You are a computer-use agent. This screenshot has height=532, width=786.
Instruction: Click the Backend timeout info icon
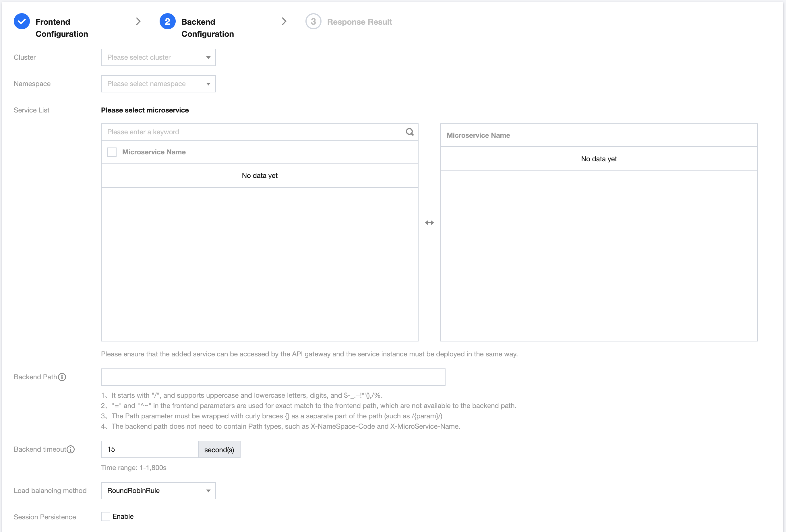click(71, 449)
